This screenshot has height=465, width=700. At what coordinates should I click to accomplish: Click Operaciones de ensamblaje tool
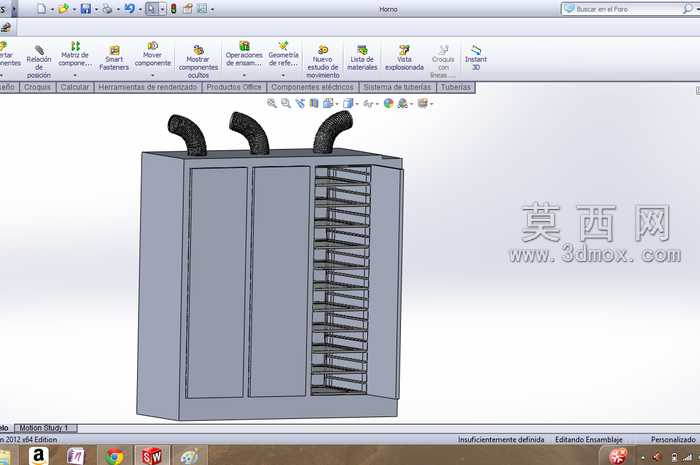pos(244,54)
